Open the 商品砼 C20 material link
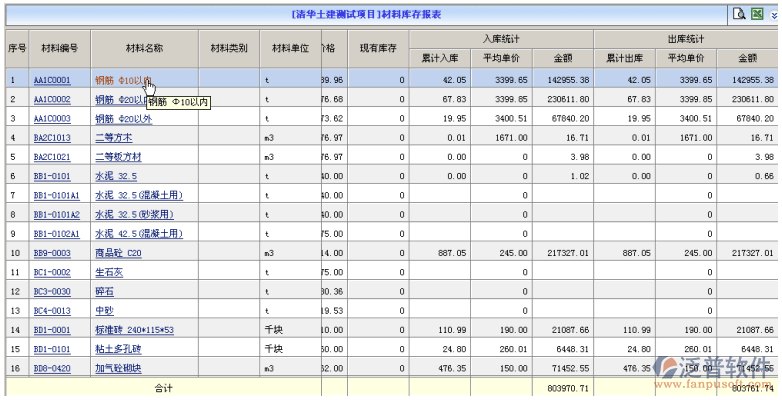Viewport: 782px width, 400px height. (118, 253)
